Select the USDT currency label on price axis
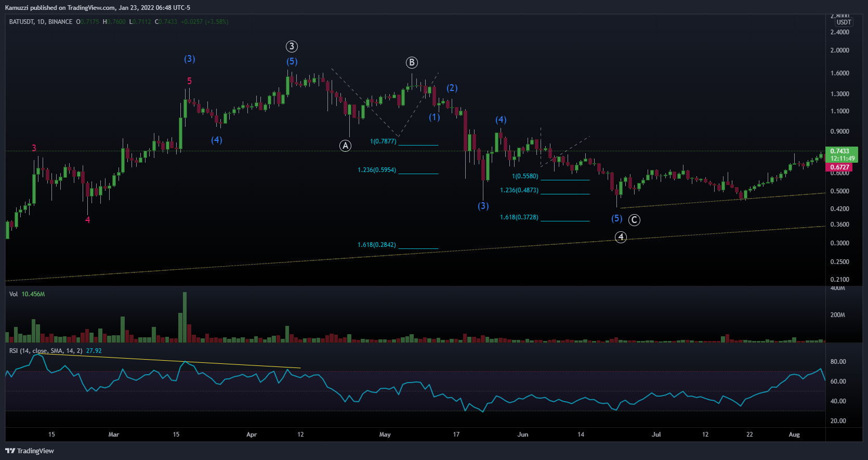The width and height of the screenshot is (868, 460). 844,22
